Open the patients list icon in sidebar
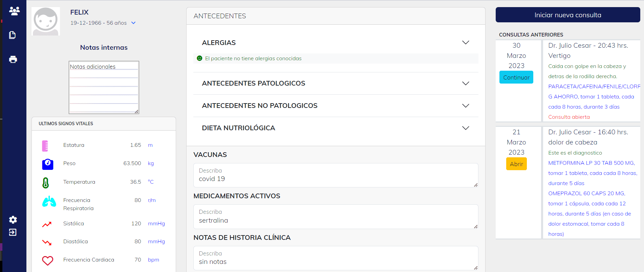Screen dimensions: 644x272 [14, 11]
